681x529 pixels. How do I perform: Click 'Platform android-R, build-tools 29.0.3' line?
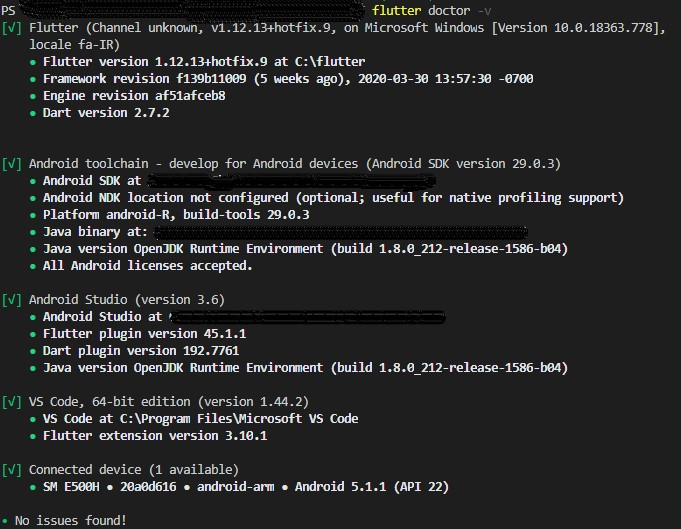pos(176,215)
